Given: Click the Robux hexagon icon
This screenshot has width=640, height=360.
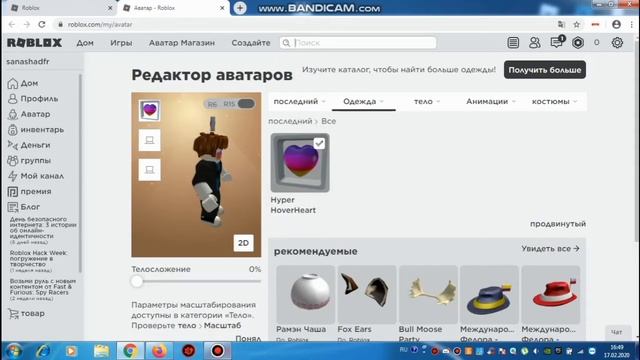Looking at the screenshot, I should (x=578, y=42).
